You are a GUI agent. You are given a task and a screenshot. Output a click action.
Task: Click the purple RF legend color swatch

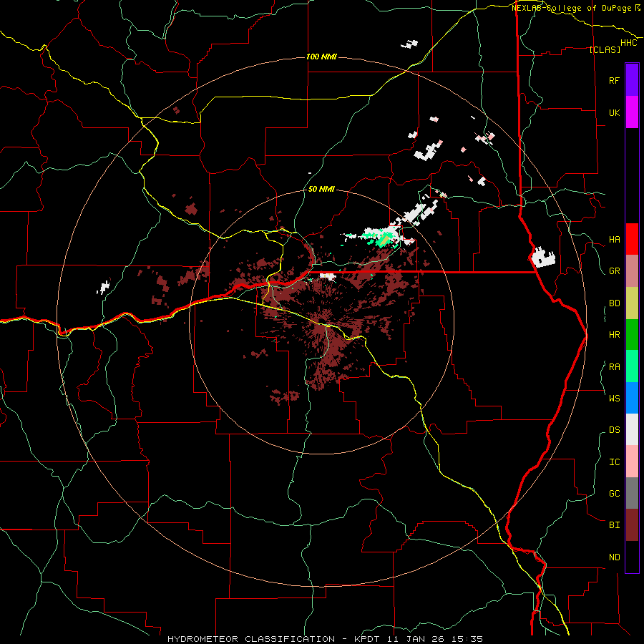point(632,80)
